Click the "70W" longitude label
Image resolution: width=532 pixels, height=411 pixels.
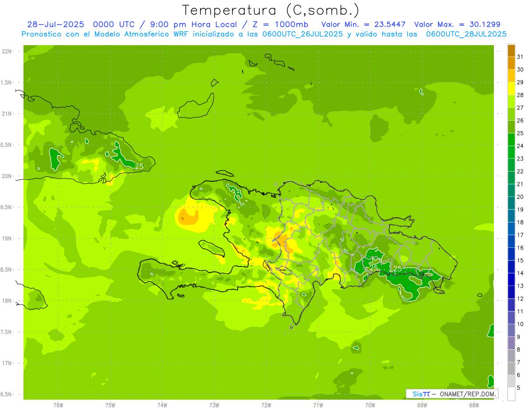coord(370,405)
